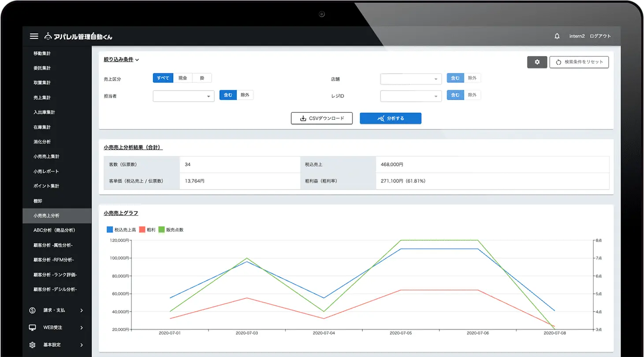Open ABC分析（商品分析） from the sidebar
This screenshot has height=357, width=644.
54,230
